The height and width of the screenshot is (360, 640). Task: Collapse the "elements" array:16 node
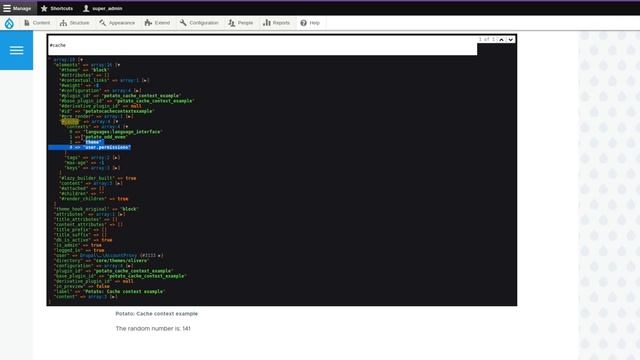click(x=118, y=65)
